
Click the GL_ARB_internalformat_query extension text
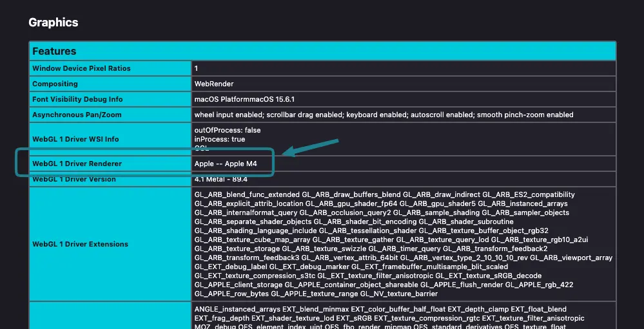coord(246,212)
